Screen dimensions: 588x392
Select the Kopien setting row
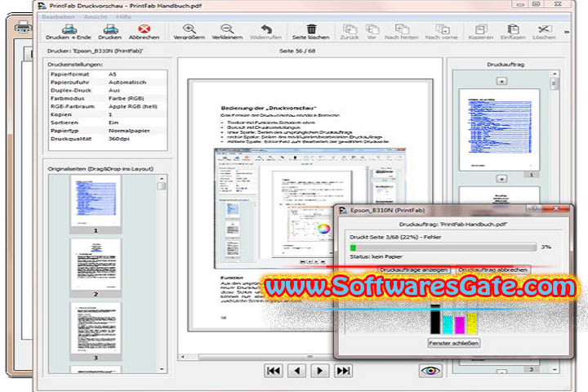[108, 114]
